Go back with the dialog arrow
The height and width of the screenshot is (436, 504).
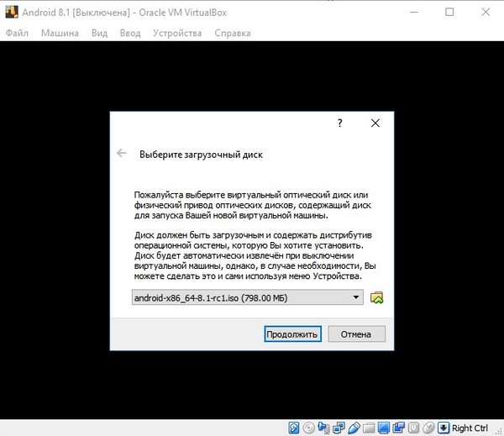click(122, 153)
